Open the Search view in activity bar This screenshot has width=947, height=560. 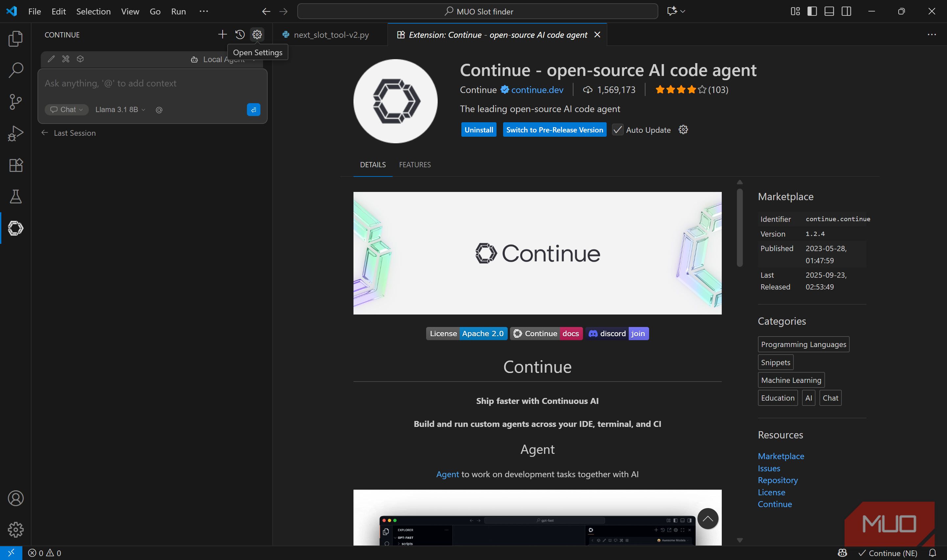(x=15, y=70)
